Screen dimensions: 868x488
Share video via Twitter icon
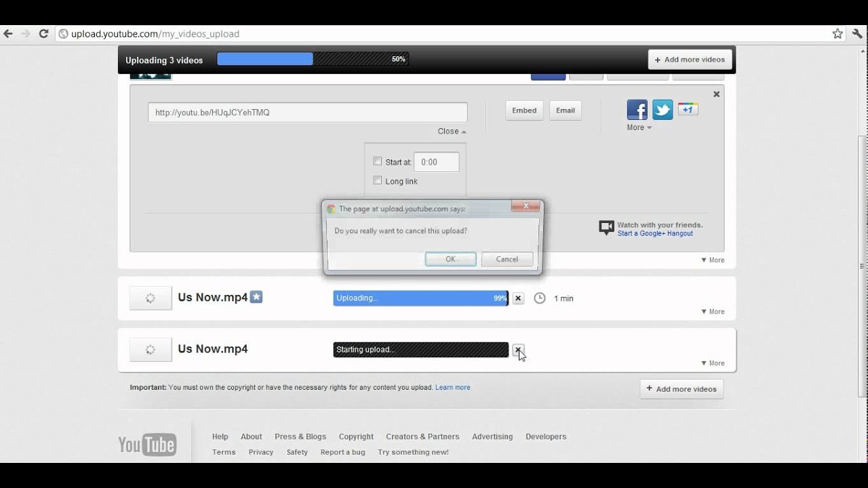pyautogui.click(x=663, y=110)
